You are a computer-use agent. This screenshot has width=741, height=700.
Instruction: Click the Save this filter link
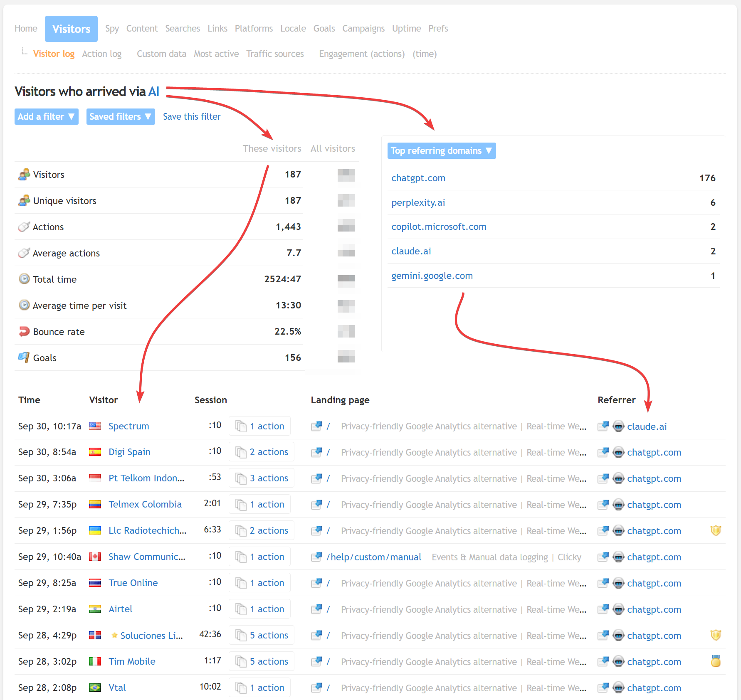pyautogui.click(x=192, y=116)
